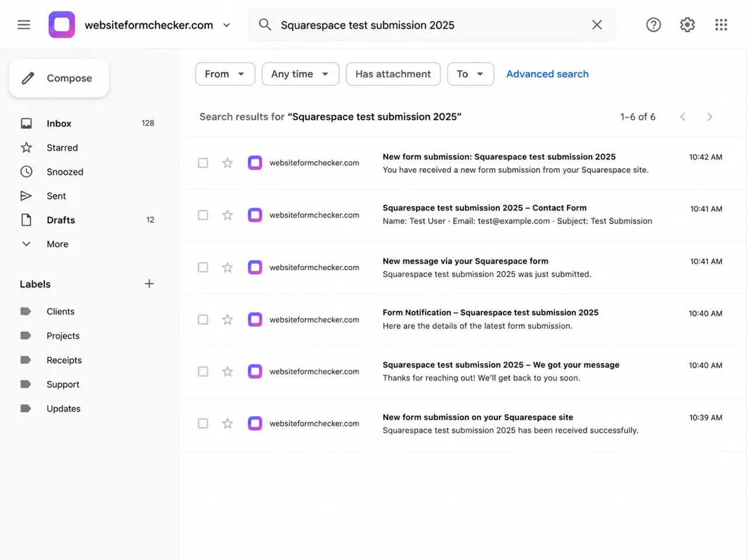Star the 10:42 AM form submission email
The width and height of the screenshot is (747, 560).
228,163
